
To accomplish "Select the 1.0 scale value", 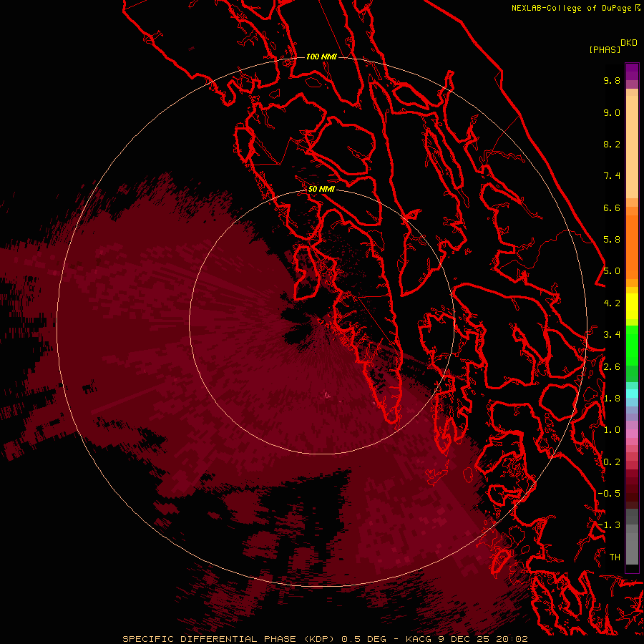I will click(612, 430).
